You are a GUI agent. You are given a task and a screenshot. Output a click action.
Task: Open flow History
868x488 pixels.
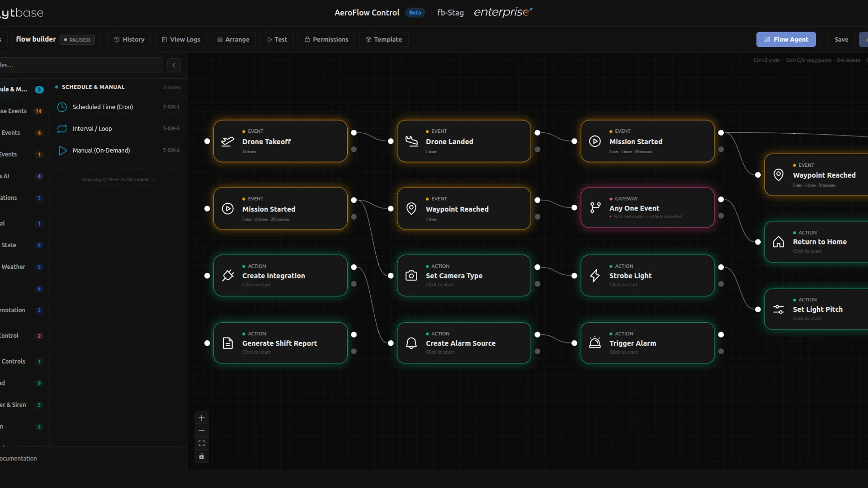(129, 40)
